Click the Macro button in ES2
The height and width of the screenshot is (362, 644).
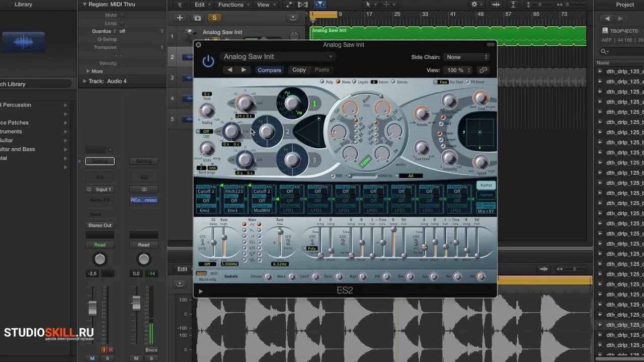coord(201,274)
